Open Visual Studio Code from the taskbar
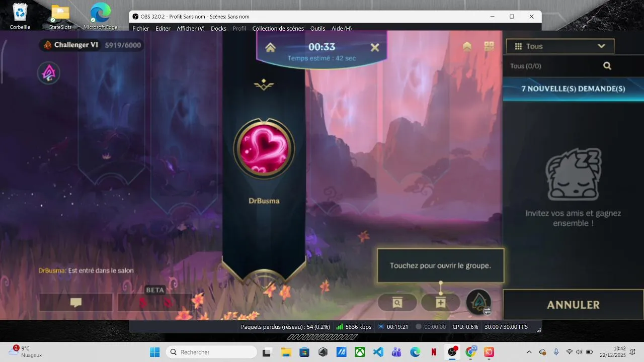Image resolution: width=644 pixels, height=362 pixels. pyautogui.click(x=378, y=352)
